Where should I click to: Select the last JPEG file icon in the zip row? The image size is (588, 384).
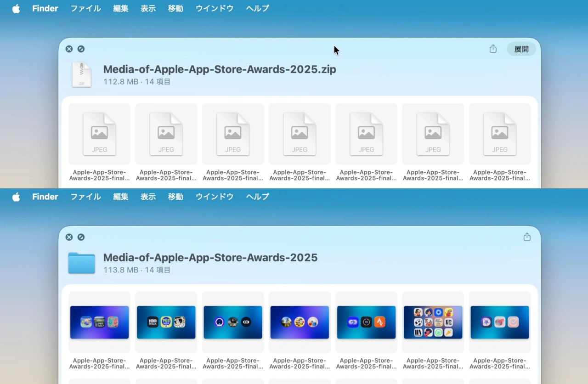[500, 134]
